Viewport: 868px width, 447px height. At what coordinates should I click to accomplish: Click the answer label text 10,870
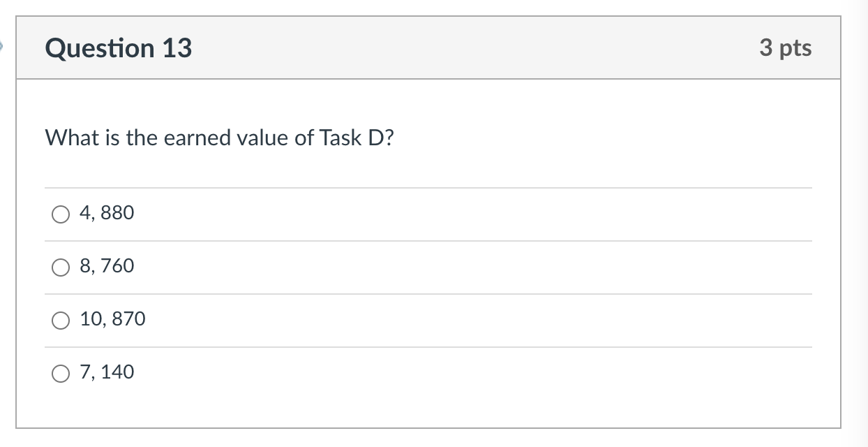click(x=113, y=319)
